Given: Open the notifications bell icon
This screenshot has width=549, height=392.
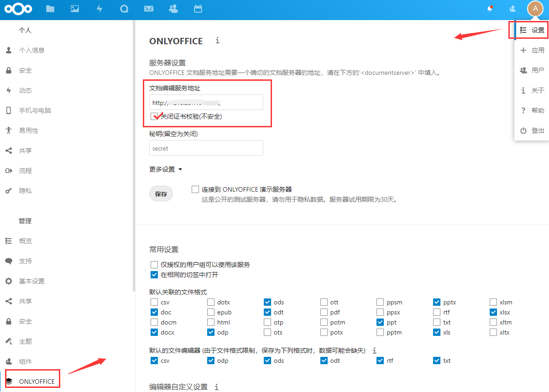Looking at the screenshot, I should [490, 9].
